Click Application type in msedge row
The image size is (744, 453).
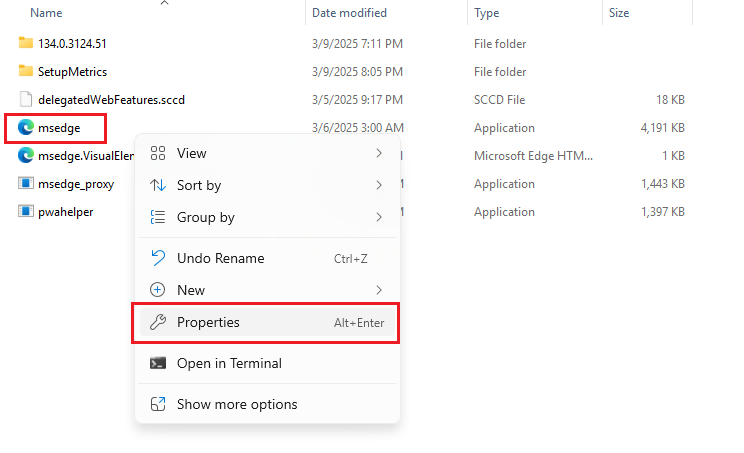(x=504, y=128)
